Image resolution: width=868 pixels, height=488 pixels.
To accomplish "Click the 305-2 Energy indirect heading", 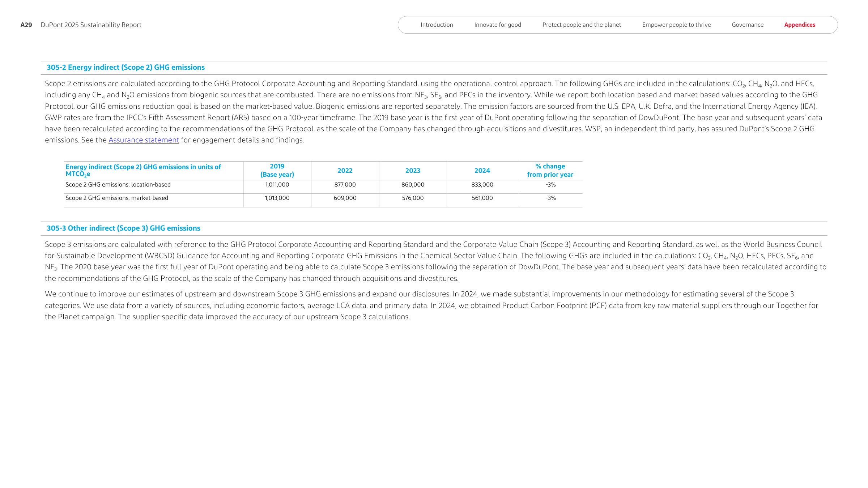I will click(125, 68).
